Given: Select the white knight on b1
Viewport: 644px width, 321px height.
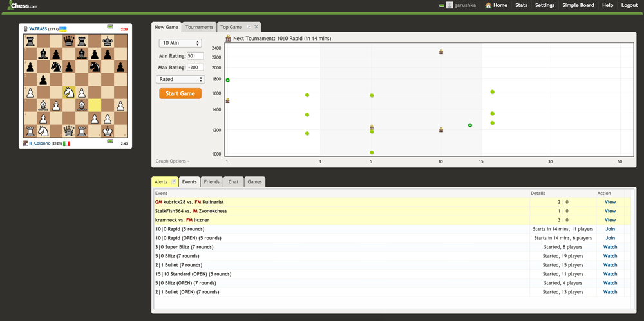Looking at the screenshot, I should pyautogui.click(x=43, y=131).
